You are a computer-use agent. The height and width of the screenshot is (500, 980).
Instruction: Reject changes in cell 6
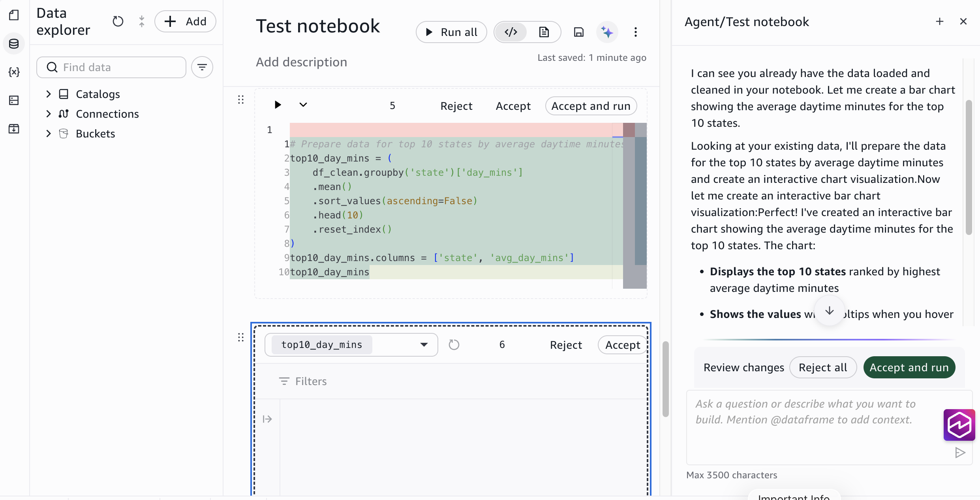566,345
